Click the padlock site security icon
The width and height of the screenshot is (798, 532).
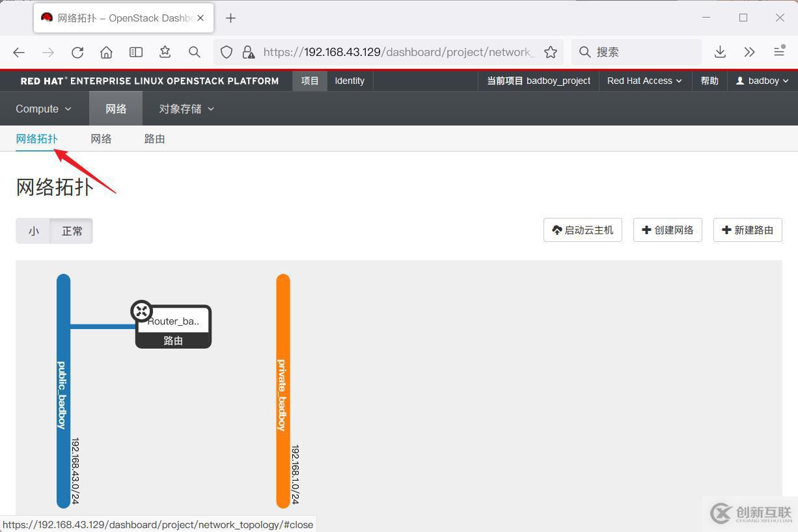[x=248, y=52]
